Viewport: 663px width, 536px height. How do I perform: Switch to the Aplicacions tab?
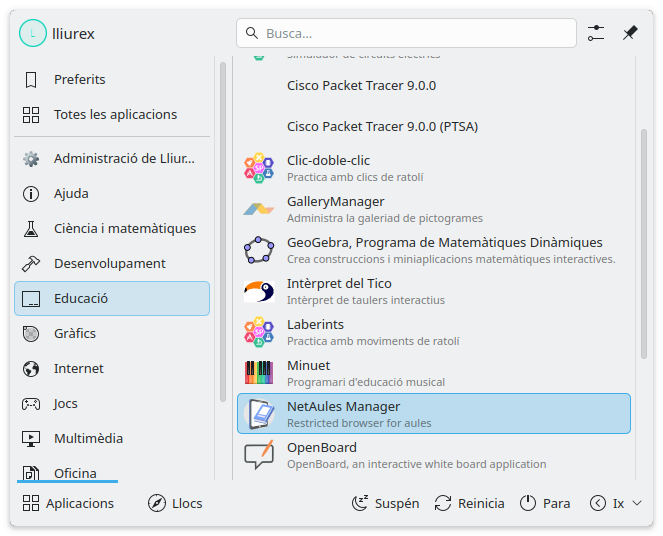point(68,503)
